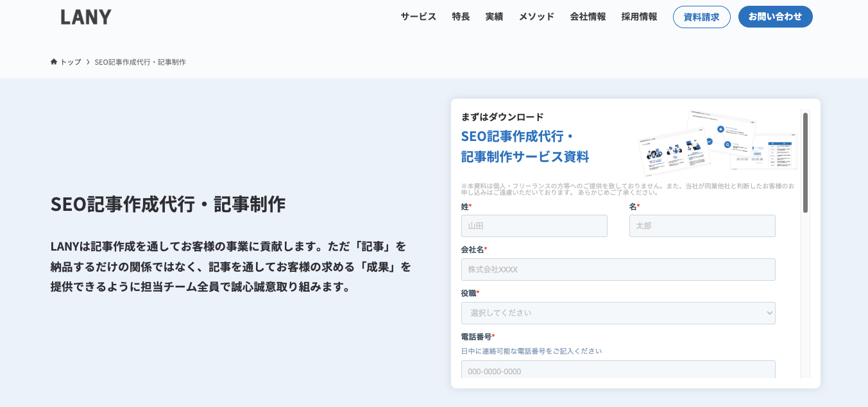Click the home icon in the breadcrumb
The image size is (868, 407).
click(53, 62)
